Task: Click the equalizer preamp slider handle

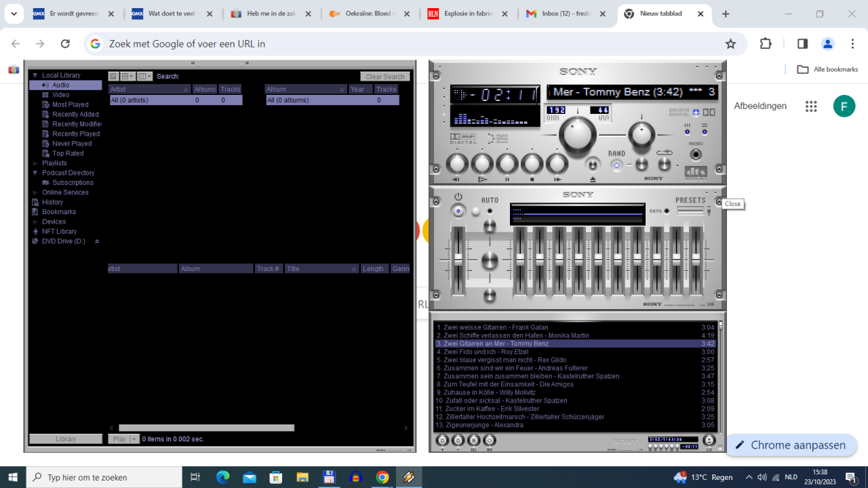Action: 458,260
